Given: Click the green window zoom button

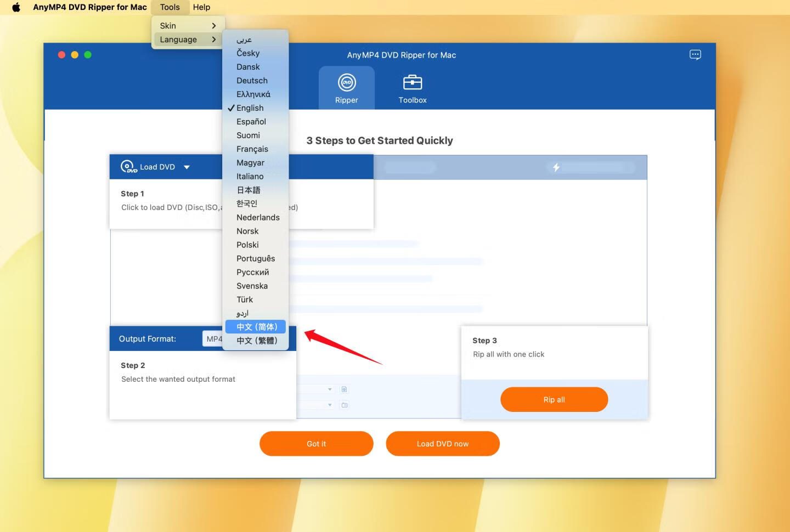Looking at the screenshot, I should (x=88, y=55).
